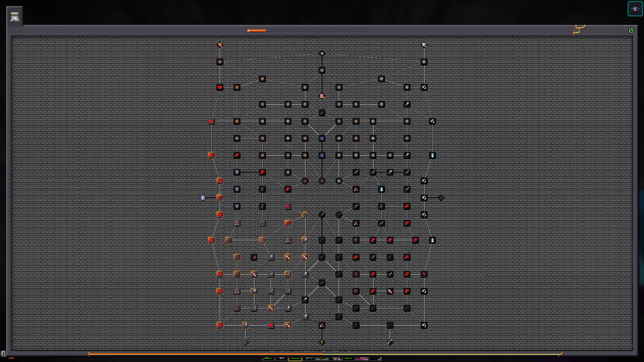644x362 pixels.
Task: Select red gems node linked to blue shield gem
Action: 220,198
